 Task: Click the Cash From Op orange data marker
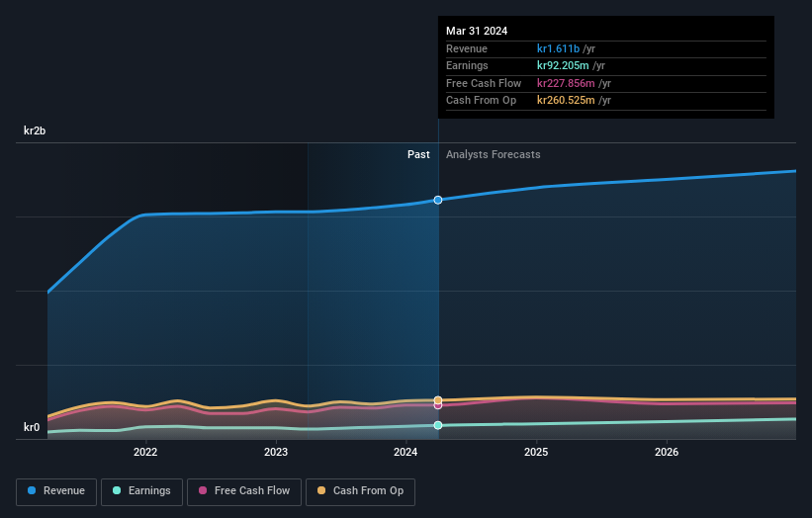[438, 400]
